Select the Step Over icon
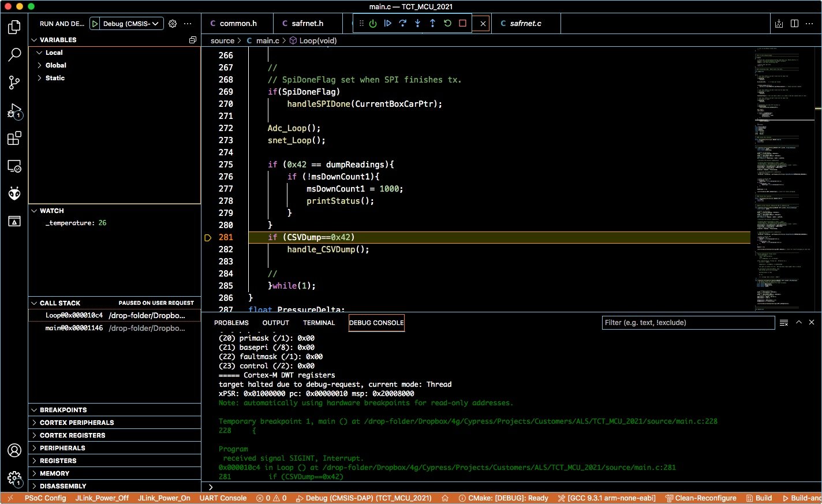 point(402,23)
